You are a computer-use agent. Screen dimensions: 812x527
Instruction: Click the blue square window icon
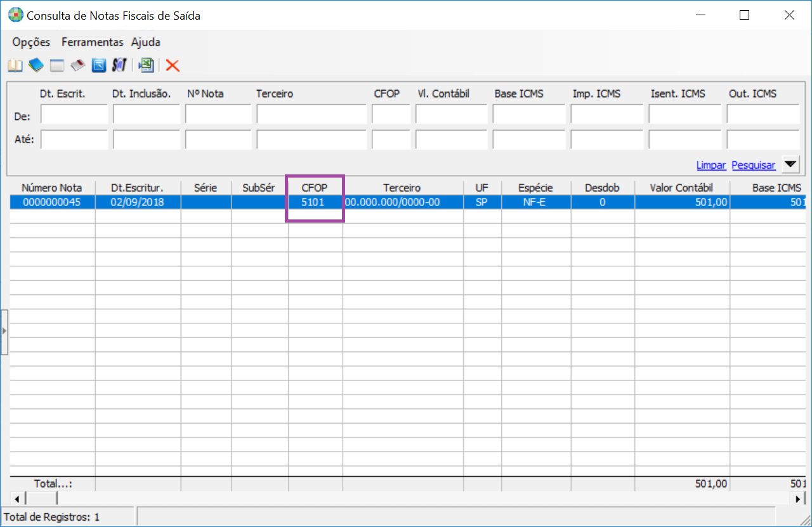98,65
